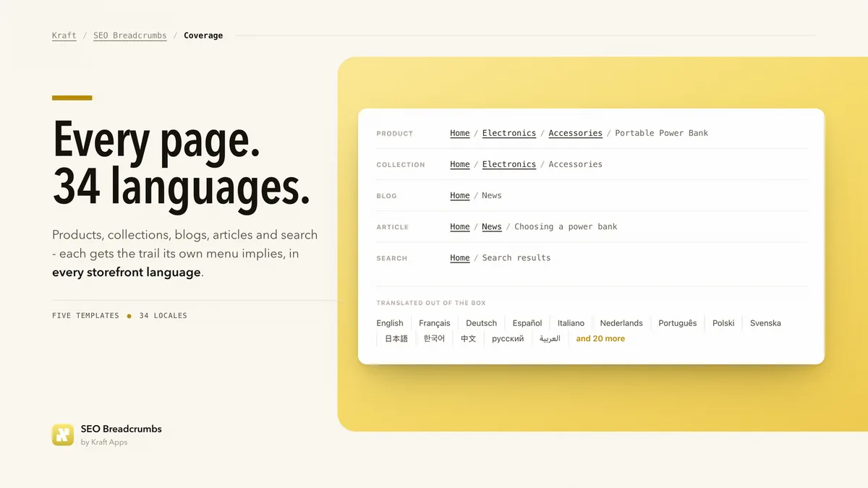Choose Svenska language
Image resolution: width=868 pixels, height=488 pixels.
pos(765,323)
